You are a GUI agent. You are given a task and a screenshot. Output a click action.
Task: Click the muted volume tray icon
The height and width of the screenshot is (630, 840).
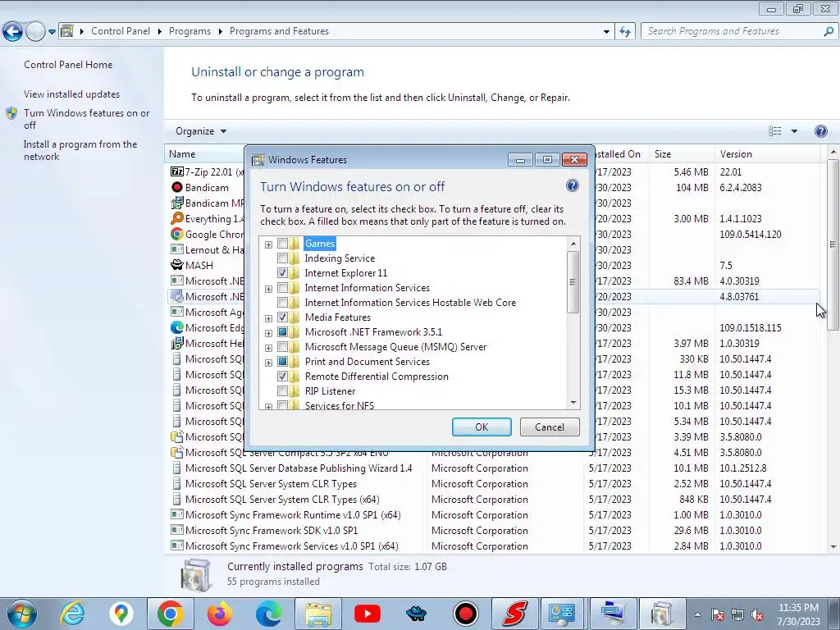tap(757, 614)
